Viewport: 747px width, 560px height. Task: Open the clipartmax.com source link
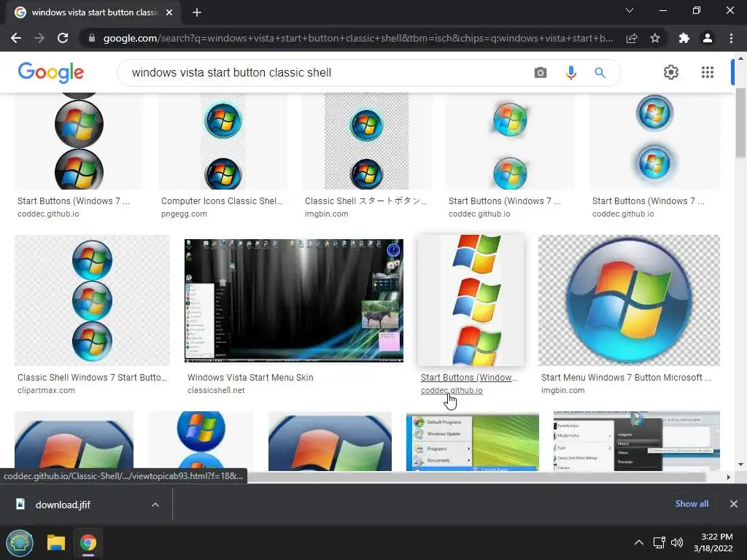[46, 391]
